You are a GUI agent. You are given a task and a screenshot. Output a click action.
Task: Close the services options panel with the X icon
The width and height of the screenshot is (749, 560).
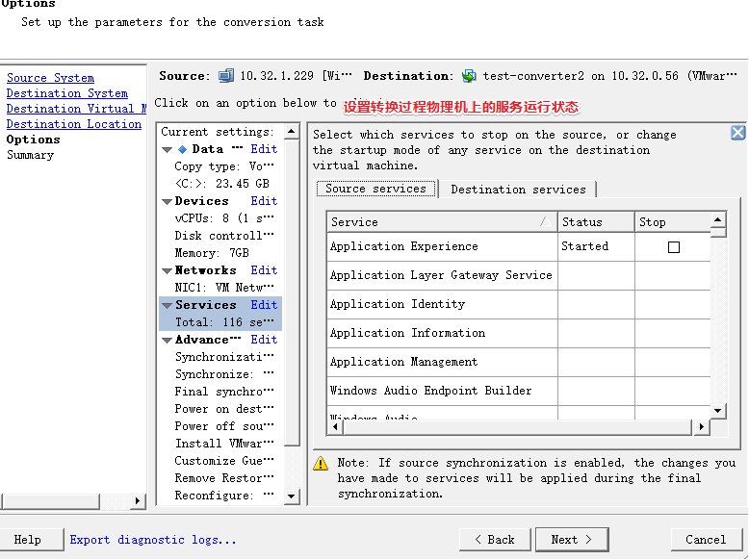[737, 134]
